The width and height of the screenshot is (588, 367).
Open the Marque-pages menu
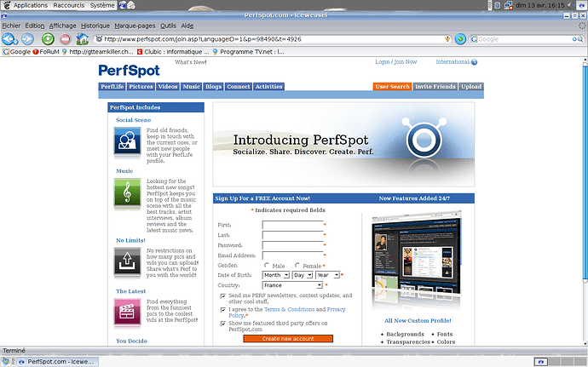point(135,26)
